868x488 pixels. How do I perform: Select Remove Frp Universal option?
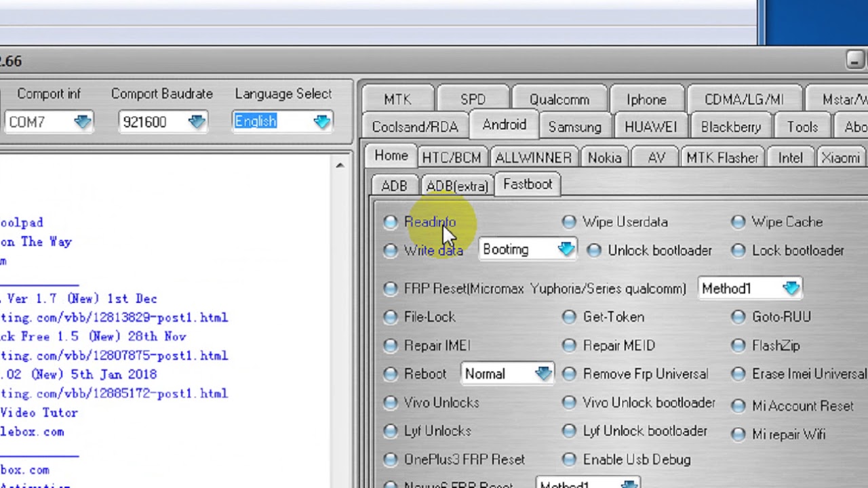[x=569, y=374]
